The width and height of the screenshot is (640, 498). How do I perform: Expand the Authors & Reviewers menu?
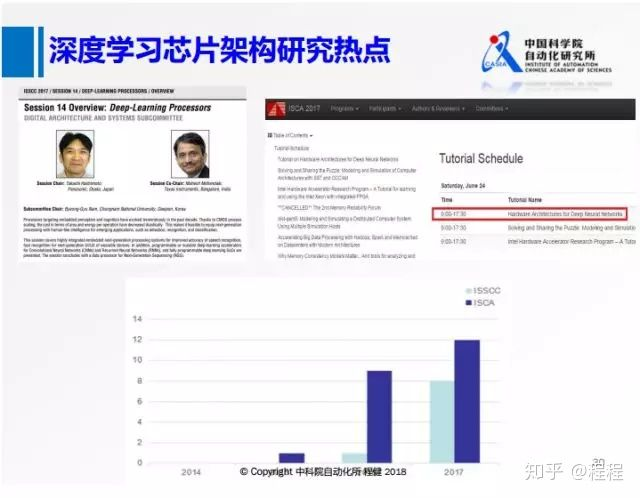pos(438,109)
